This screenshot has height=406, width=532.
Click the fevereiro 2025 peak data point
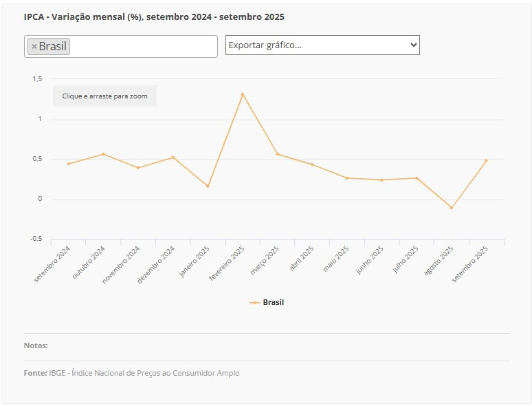[243, 94]
